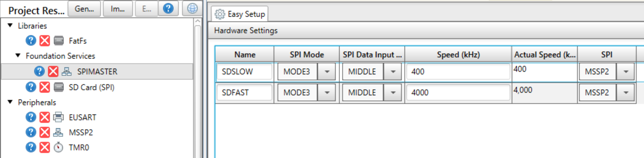Click the FatFs chip icon
The width and height of the screenshot is (644, 158).
58,41
